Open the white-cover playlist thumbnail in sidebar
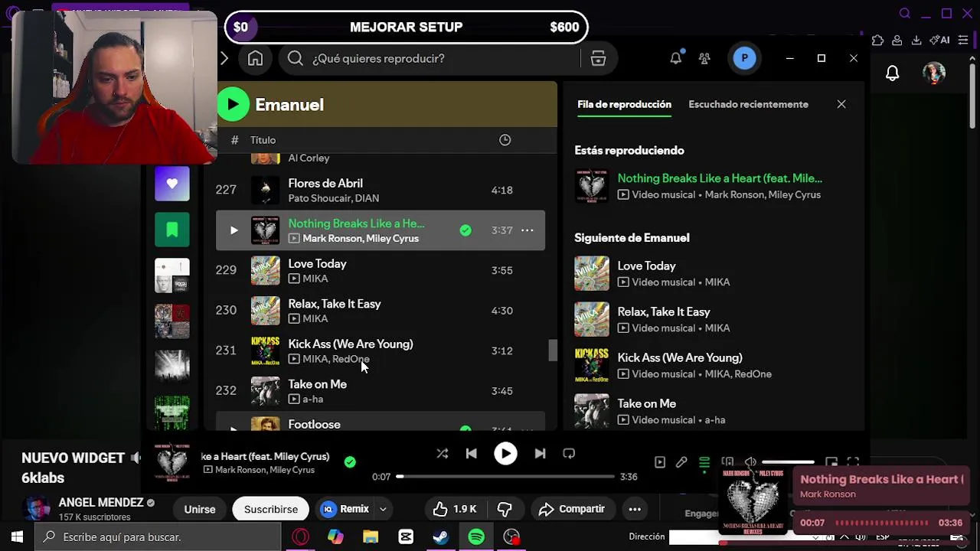The height and width of the screenshot is (551, 980). (x=171, y=275)
